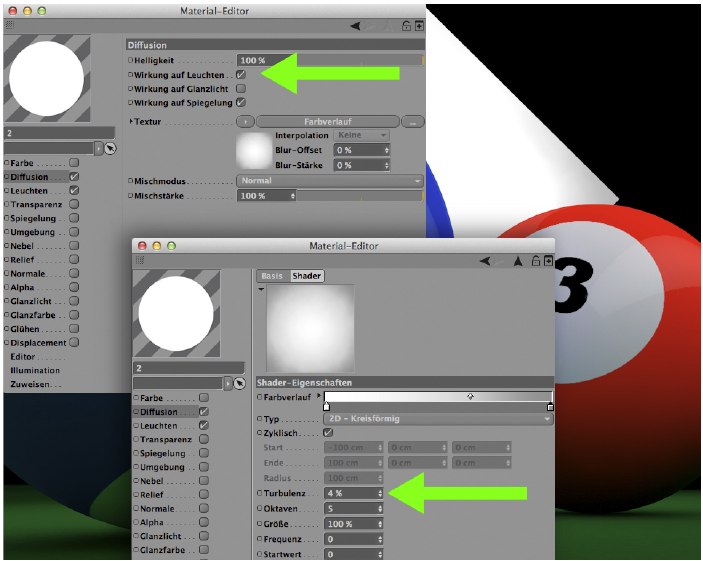
Task: Click grip handle icon in front editor toolbar
Action: pyautogui.click(x=139, y=260)
